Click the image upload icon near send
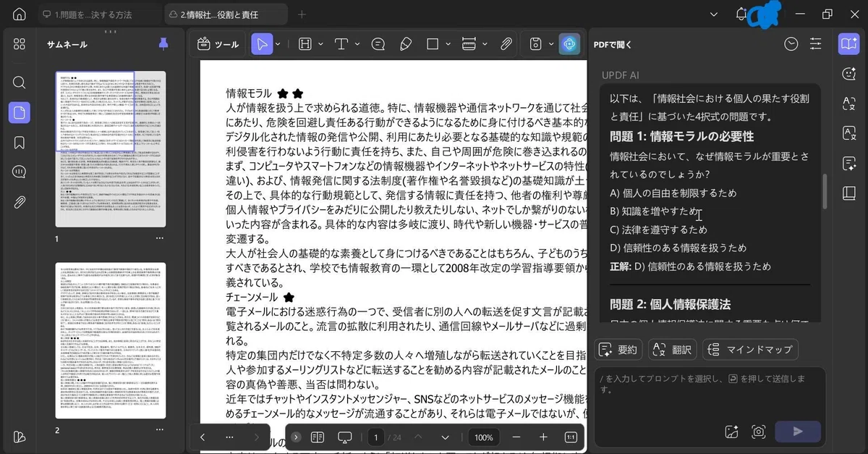 (731, 432)
